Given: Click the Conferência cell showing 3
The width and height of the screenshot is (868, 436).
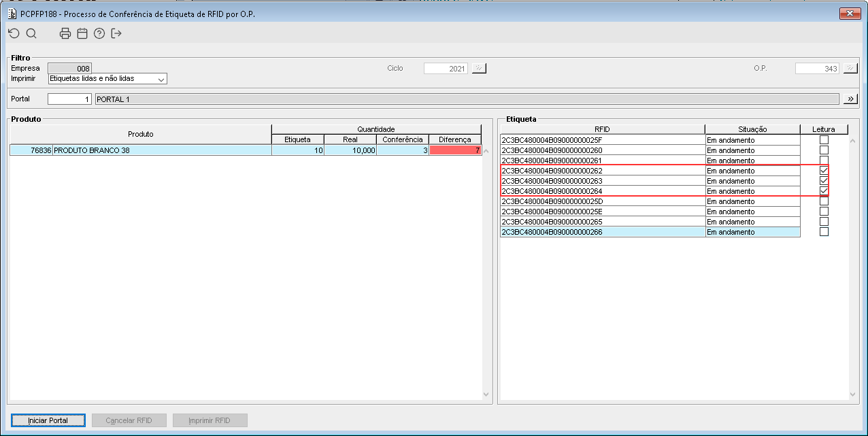Looking at the screenshot, I should (402, 150).
